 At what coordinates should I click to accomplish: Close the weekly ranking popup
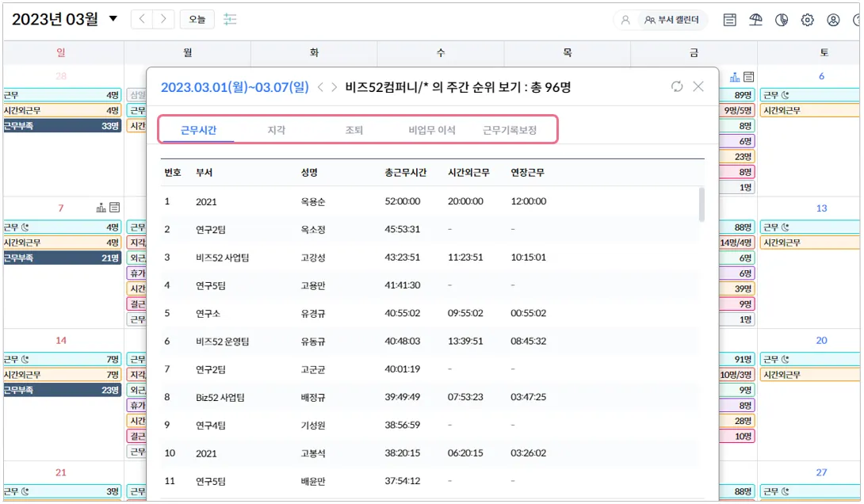point(698,86)
